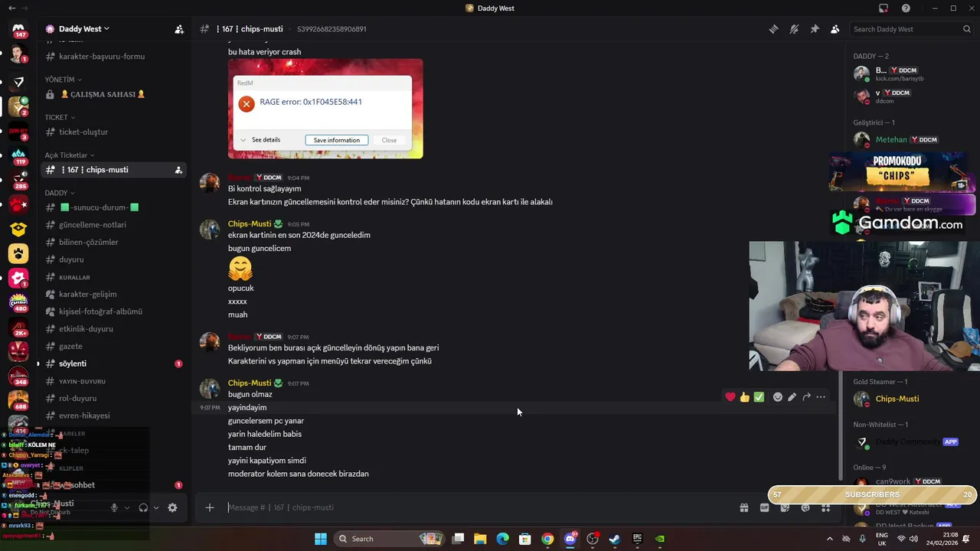Click invite icon on 167 chips-musti channel

click(178, 170)
